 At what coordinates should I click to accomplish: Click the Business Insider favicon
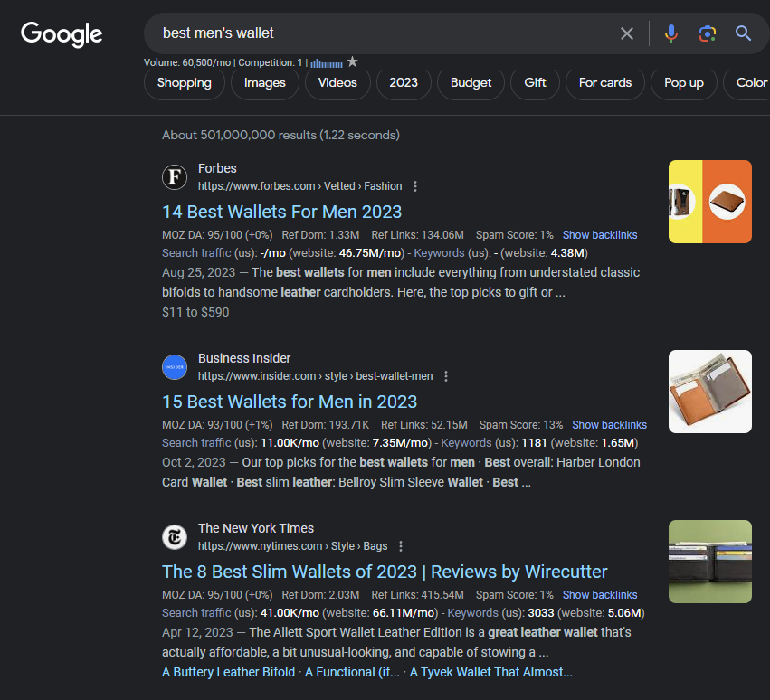[175, 366]
